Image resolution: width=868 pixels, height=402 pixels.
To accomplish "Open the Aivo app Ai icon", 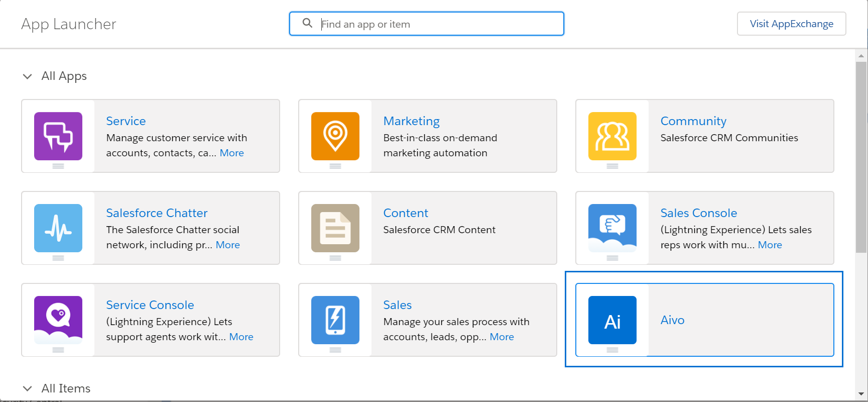I will point(612,320).
